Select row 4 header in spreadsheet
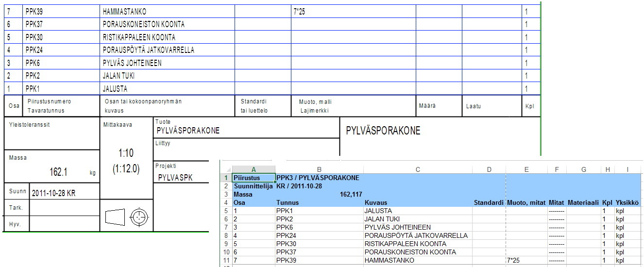 tap(226, 202)
